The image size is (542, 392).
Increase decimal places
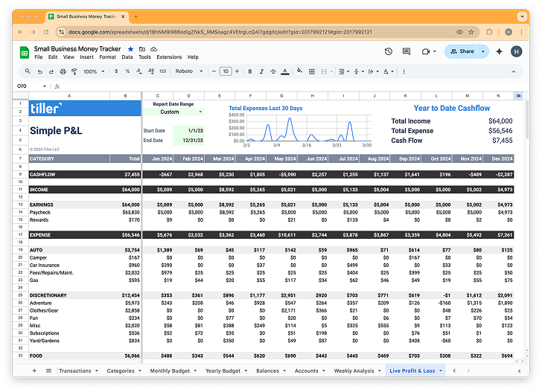click(x=151, y=71)
